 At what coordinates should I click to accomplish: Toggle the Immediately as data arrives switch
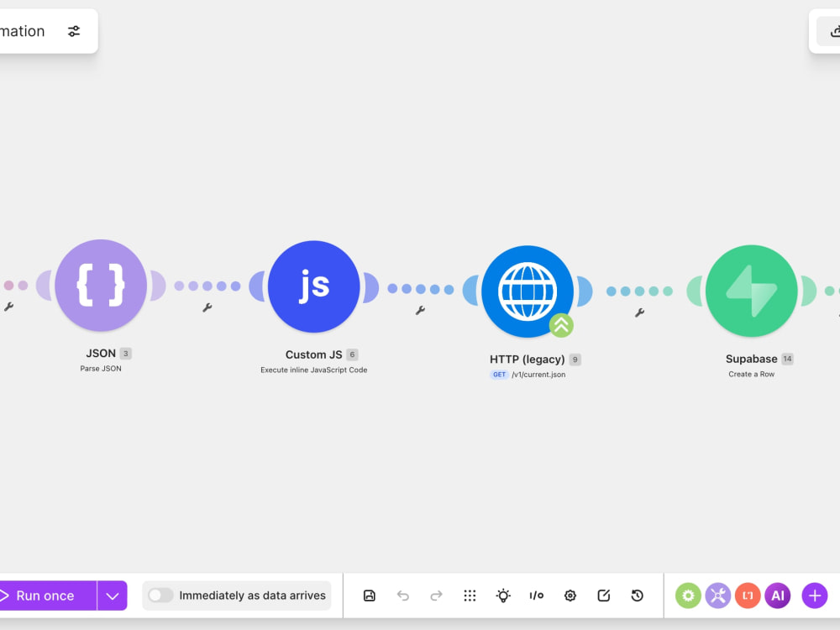pyautogui.click(x=160, y=596)
